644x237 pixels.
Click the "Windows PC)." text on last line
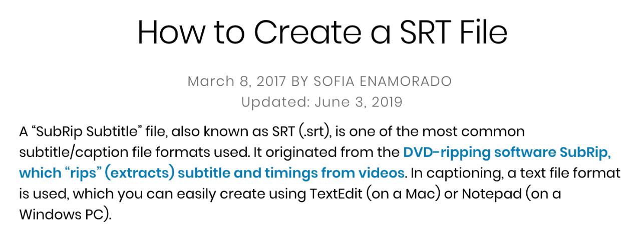pyautogui.click(x=65, y=214)
